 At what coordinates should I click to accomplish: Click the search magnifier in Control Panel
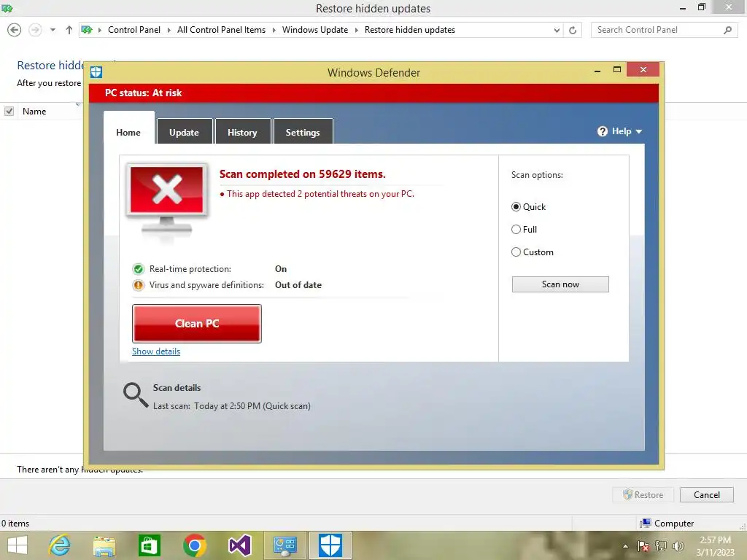click(x=727, y=30)
